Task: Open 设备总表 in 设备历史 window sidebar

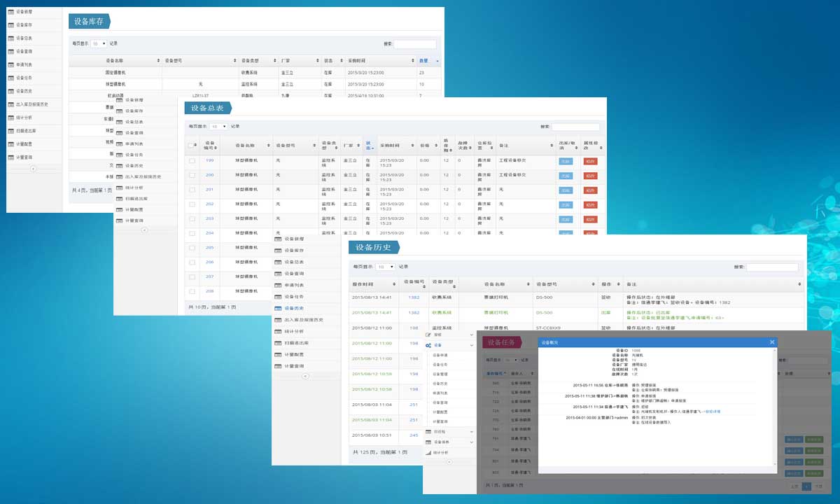Action: 306,262
